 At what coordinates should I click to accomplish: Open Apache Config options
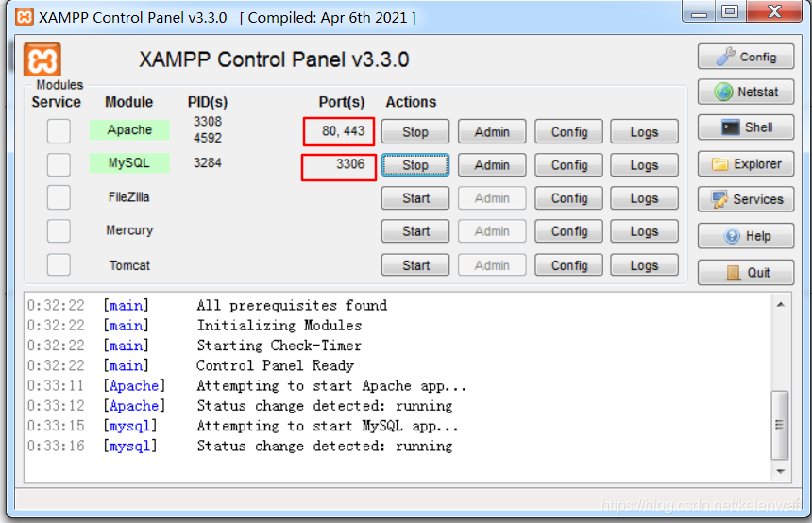pyautogui.click(x=568, y=131)
